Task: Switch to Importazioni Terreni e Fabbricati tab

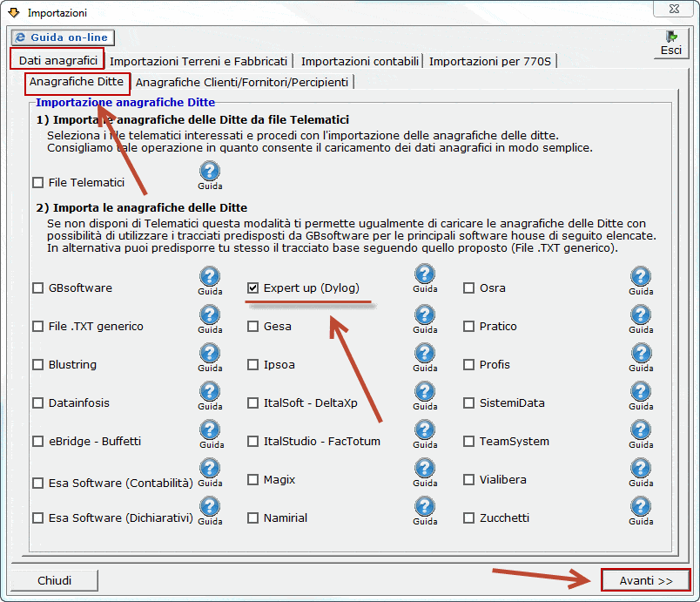Action: pyautogui.click(x=199, y=61)
